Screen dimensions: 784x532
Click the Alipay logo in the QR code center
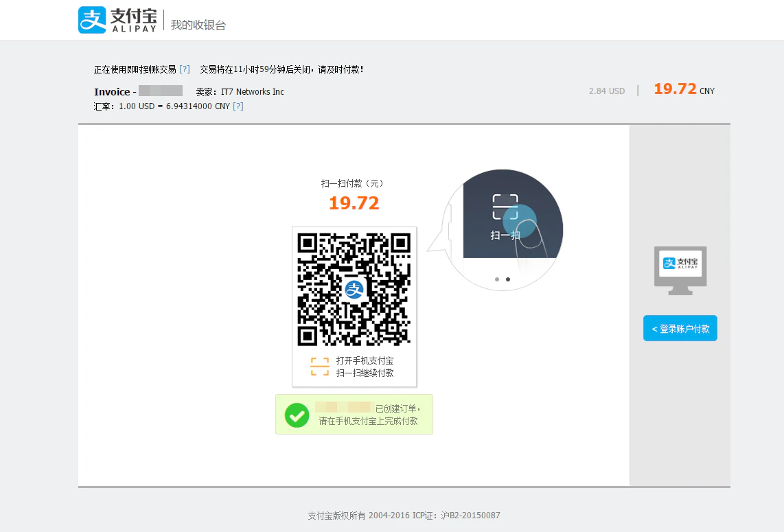354,289
